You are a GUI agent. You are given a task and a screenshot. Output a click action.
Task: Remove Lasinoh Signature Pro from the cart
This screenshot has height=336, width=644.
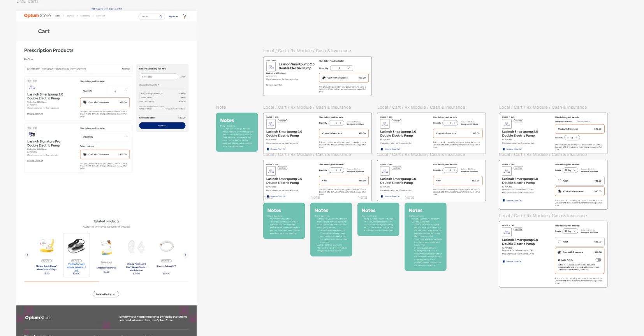coord(35,161)
